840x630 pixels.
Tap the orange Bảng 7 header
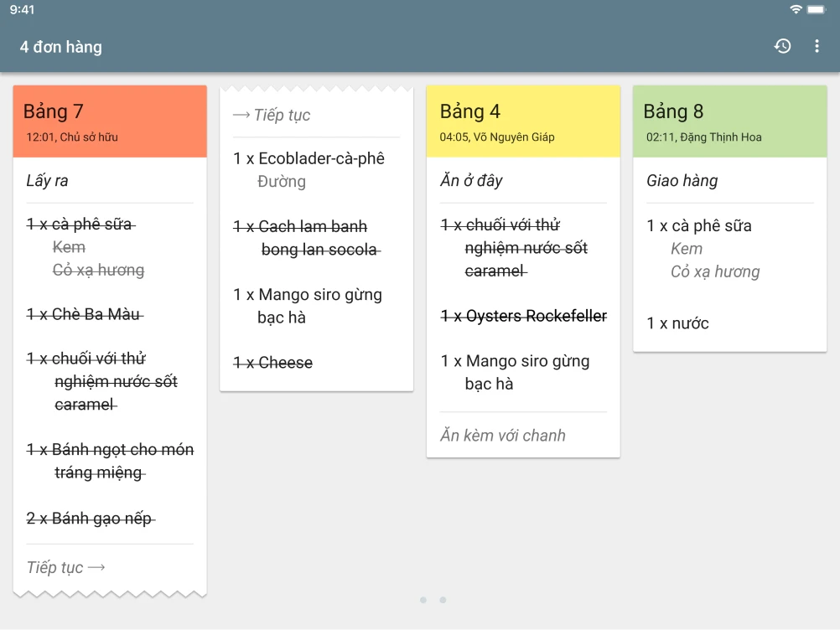tap(110, 121)
